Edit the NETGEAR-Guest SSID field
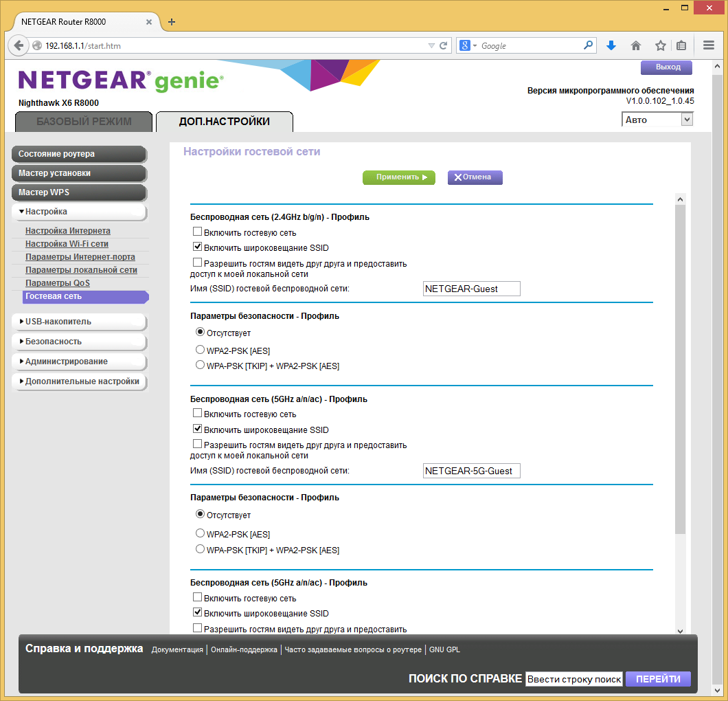Image resolution: width=728 pixels, height=701 pixels. click(x=472, y=289)
